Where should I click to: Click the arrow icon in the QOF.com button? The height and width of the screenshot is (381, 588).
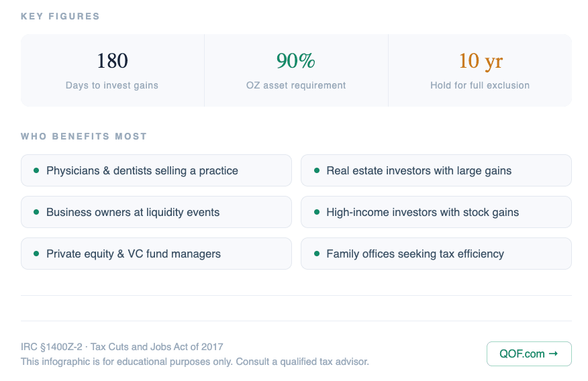click(x=554, y=353)
